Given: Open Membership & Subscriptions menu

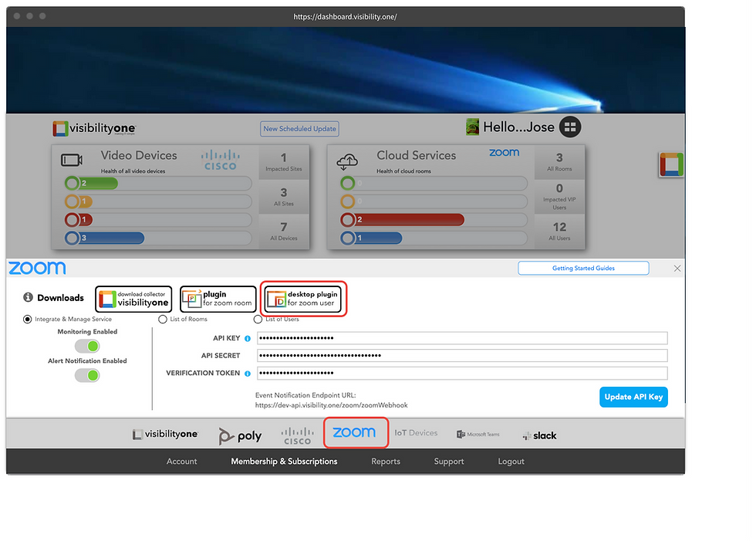Looking at the screenshot, I should pos(284,462).
